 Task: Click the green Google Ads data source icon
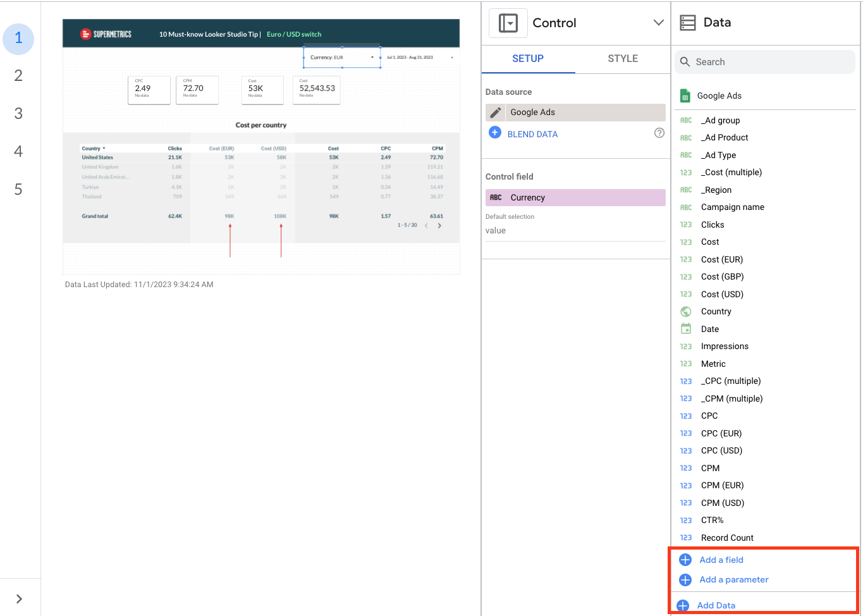(685, 95)
